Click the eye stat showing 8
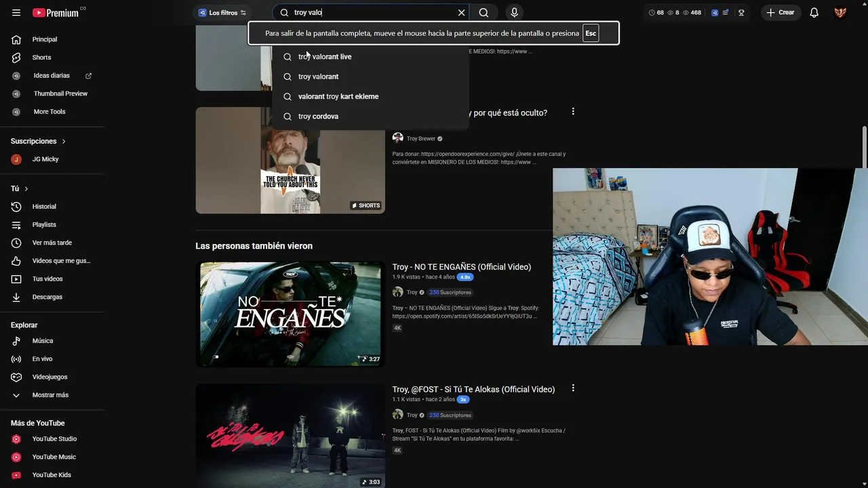Viewport: 868px width, 488px height. pyautogui.click(x=673, y=12)
